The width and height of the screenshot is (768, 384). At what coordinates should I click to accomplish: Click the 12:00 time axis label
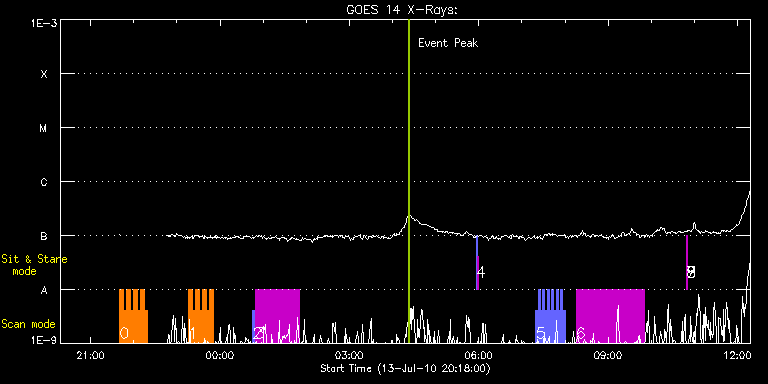[737, 356]
